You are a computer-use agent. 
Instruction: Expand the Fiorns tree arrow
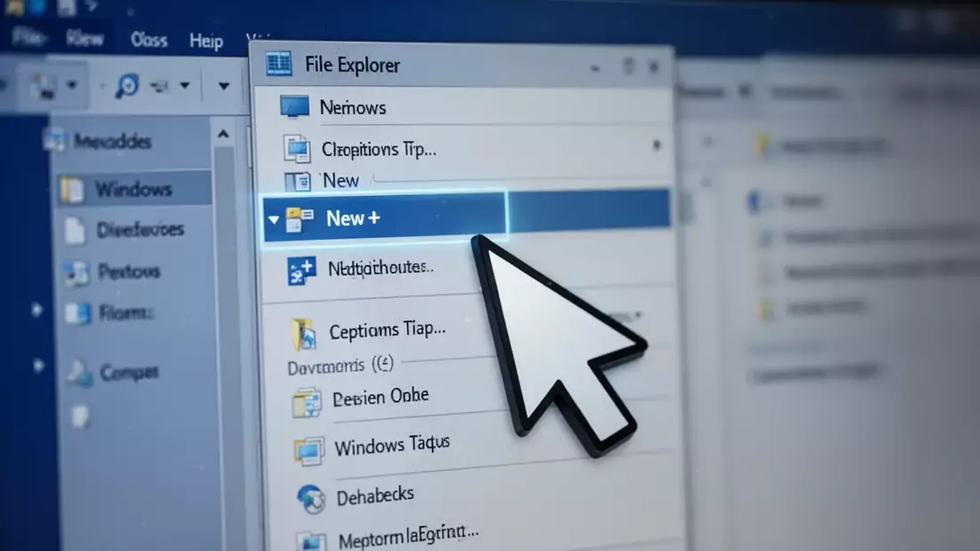click(x=37, y=309)
